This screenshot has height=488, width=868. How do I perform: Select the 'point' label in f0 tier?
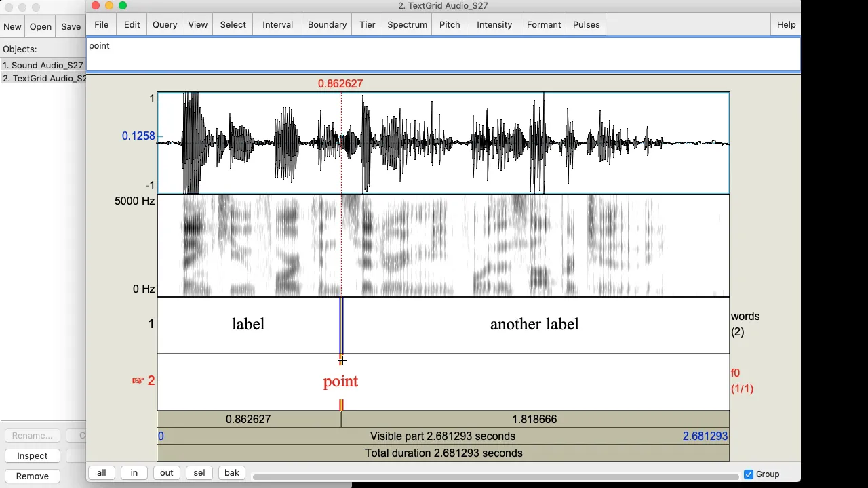340,381
